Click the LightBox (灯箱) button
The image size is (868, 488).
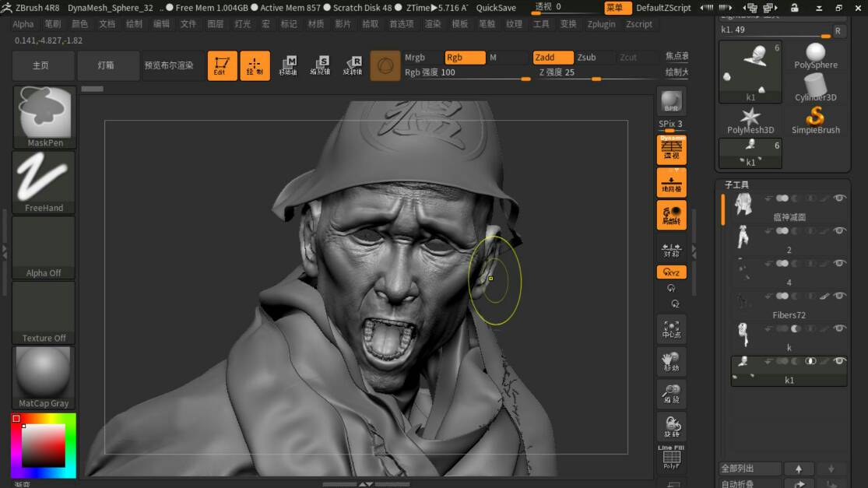coord(106,65)
